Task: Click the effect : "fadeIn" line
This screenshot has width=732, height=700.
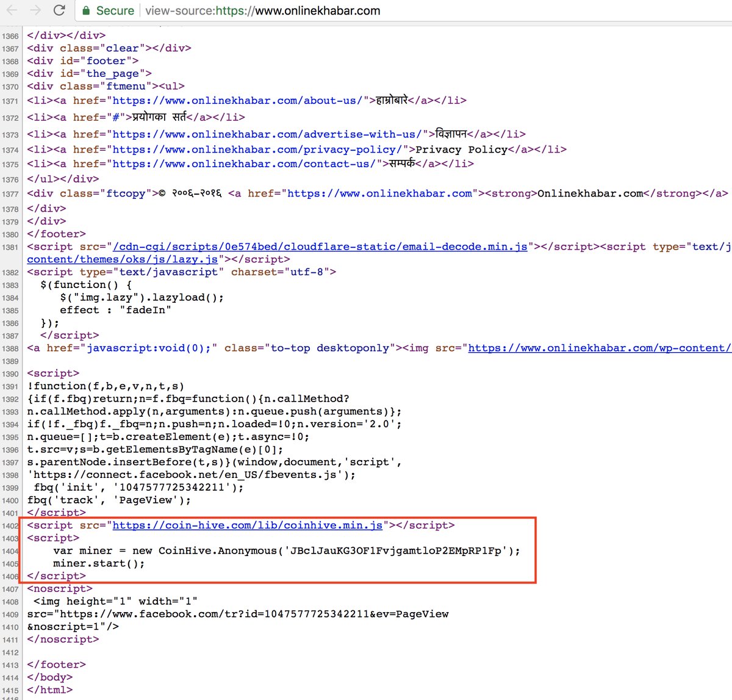Action: click(x=116, y=310)
